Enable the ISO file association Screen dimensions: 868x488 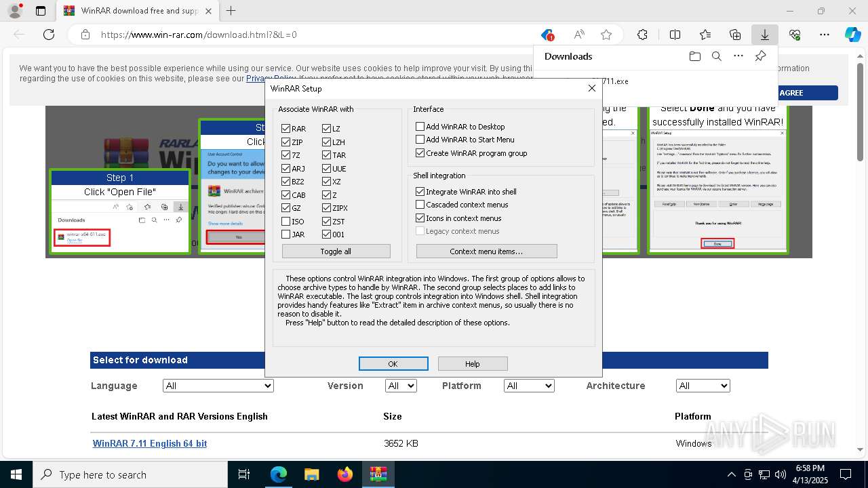(x=285, y=221)
